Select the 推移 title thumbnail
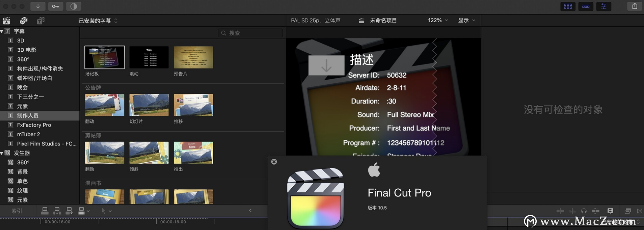The width and height of the screenshot is (644, 230). tap(193, 105)
